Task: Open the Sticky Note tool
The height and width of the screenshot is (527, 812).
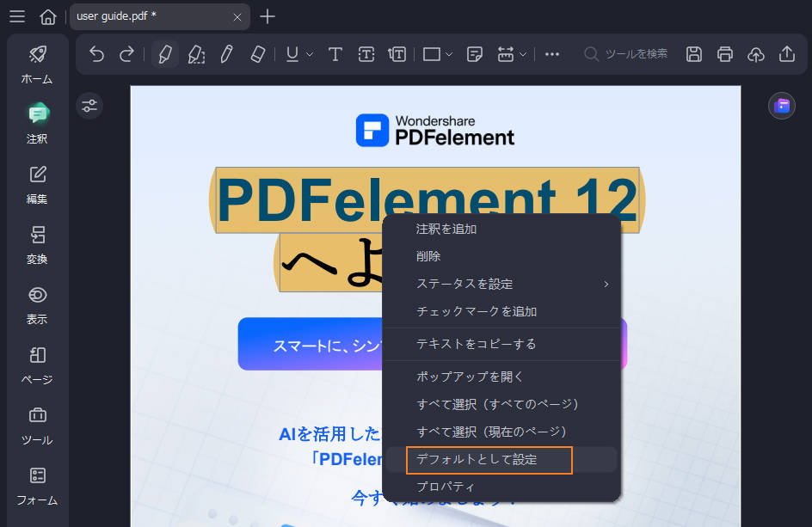Action: [474, 53]
